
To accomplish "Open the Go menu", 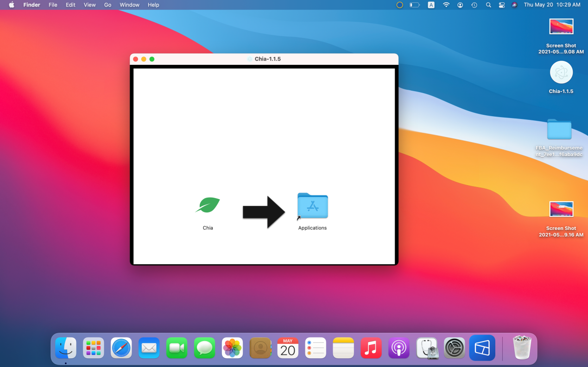I will (x=107, y=5).
